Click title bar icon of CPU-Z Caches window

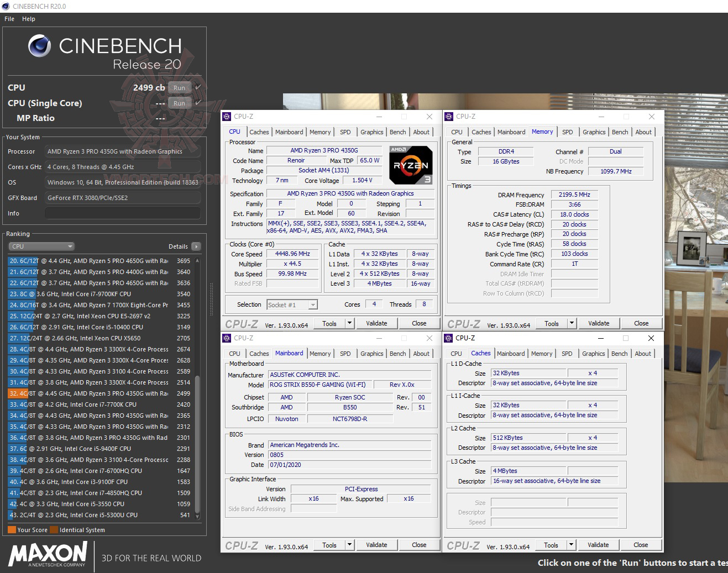pyautogui.click(x=448, y=338)
